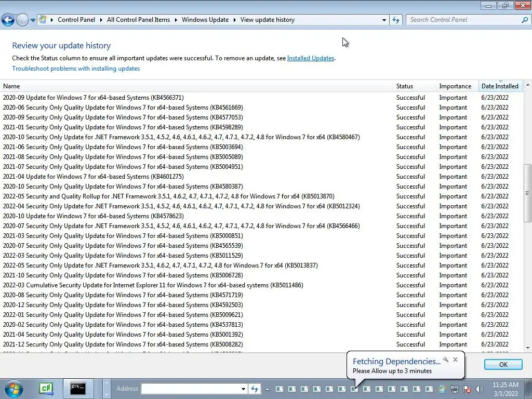The image size is (532, 399).
Task: Open Troubleshoot problems with installing updates
Action: 76,69
